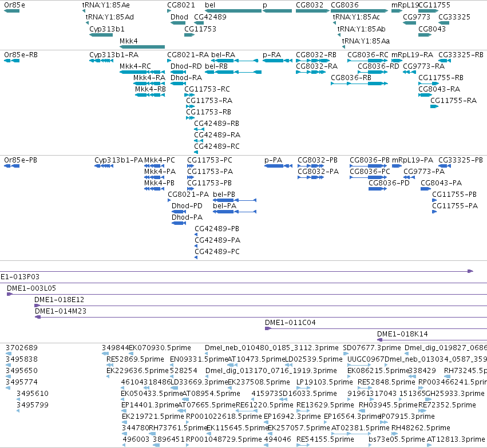Select the EK229636.5prime EST label

[x=137, y=371]
